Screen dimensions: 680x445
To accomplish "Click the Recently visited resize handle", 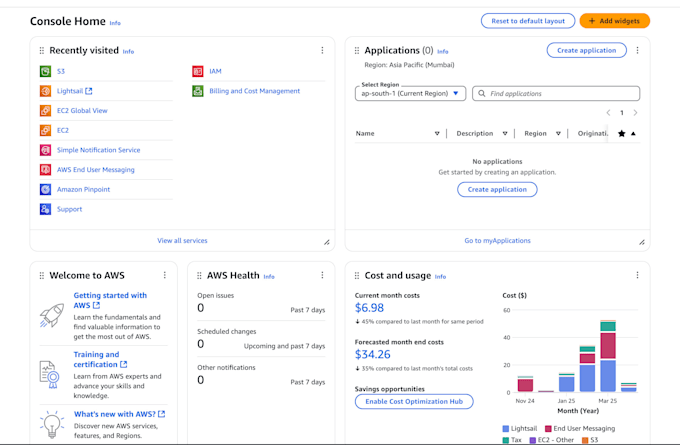I will click(x=327, y=242).
